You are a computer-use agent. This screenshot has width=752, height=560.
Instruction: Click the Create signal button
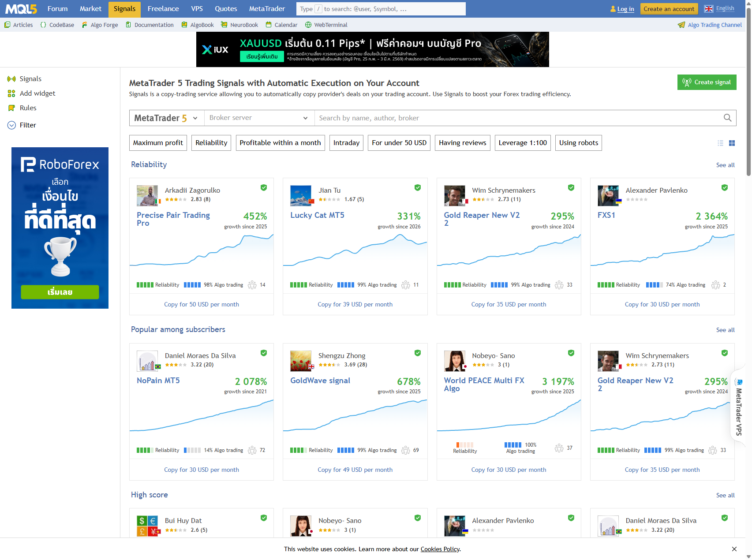point(707,82)
